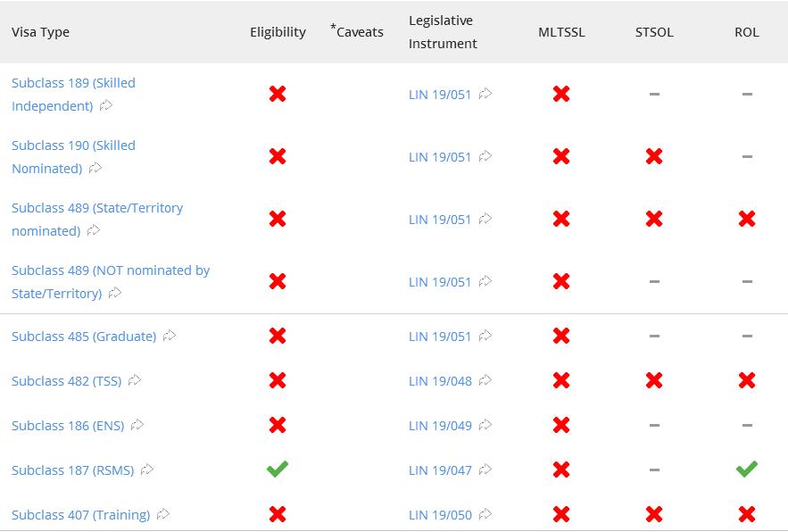
Task: Click green ROL checkmark in RSMS row
Action: pos(747,469)
